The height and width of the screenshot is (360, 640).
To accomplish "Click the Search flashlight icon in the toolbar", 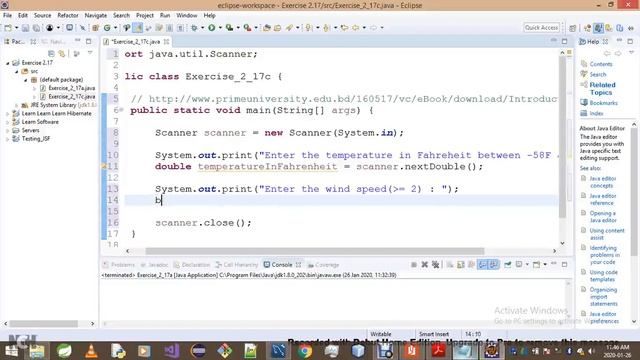I will click(289, 28).
